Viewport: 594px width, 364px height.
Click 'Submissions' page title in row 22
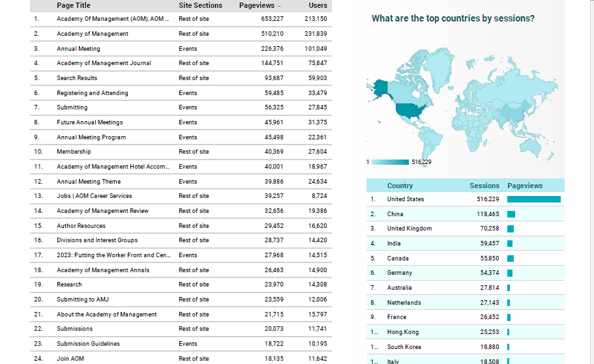74,329
